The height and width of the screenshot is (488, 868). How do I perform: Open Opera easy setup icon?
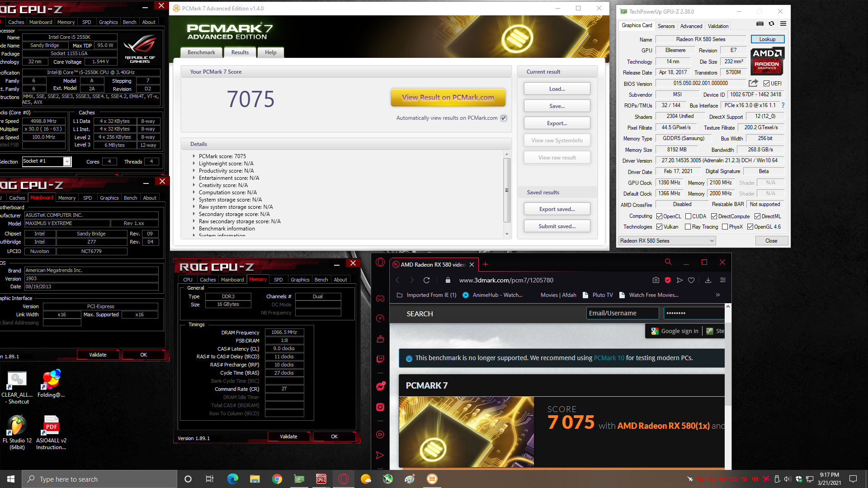coord(723,280)
